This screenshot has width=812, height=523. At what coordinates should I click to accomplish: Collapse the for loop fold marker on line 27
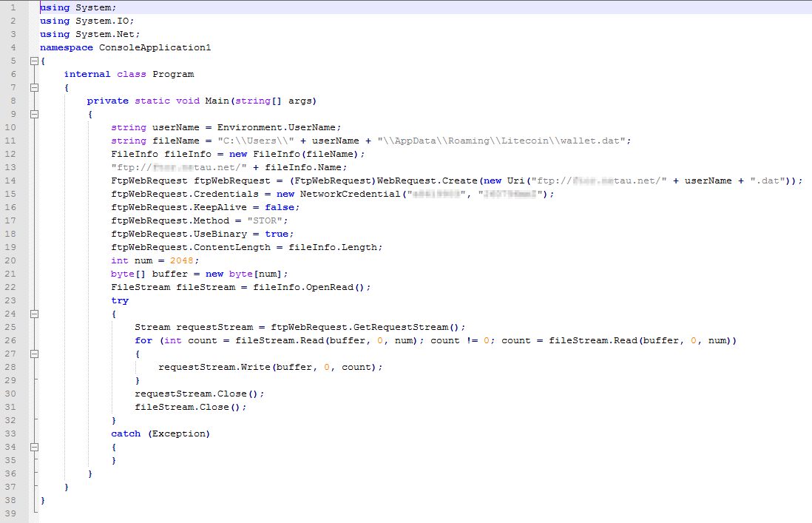(34, 354)
